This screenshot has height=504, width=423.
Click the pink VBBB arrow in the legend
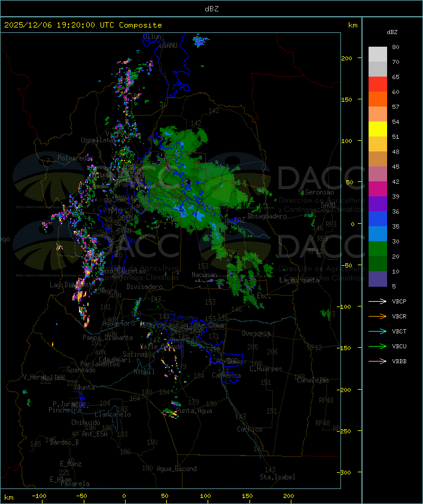coord(378,362)
